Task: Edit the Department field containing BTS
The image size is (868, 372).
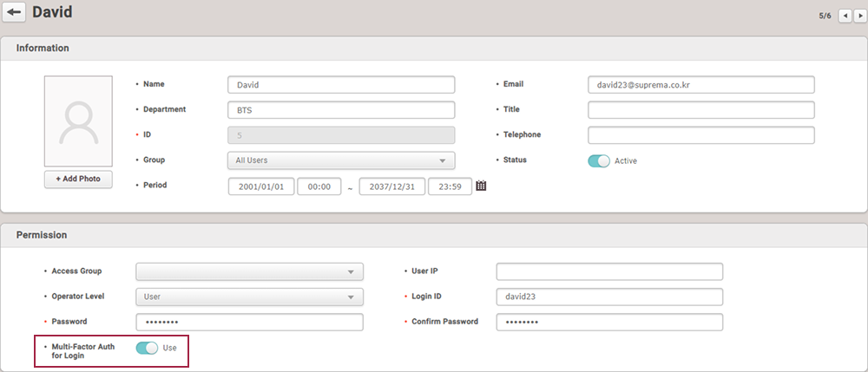Action: 341,110
